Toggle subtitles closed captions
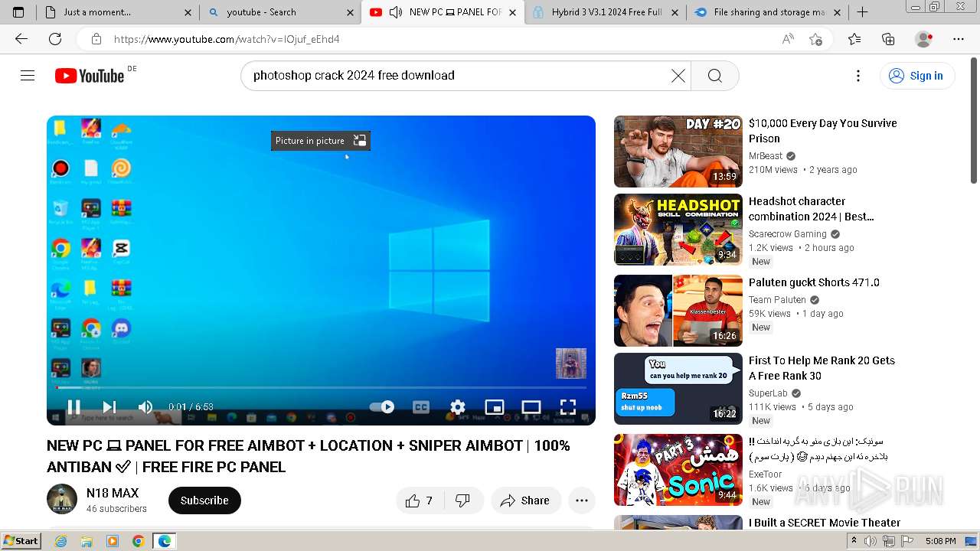 [x=421, y=407]
